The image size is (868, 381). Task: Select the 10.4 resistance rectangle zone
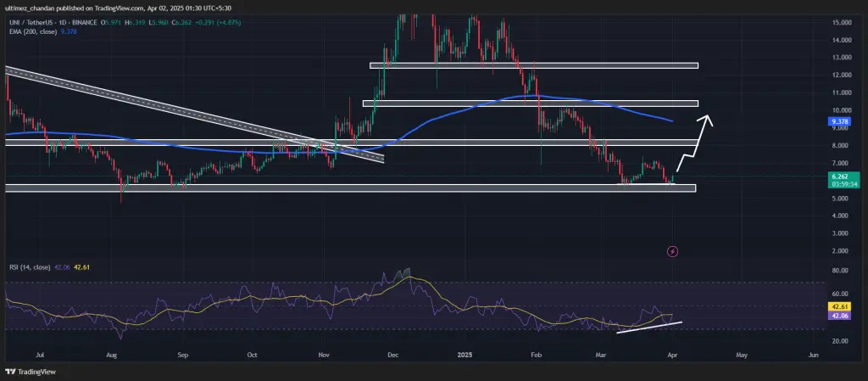coord(530,103)
